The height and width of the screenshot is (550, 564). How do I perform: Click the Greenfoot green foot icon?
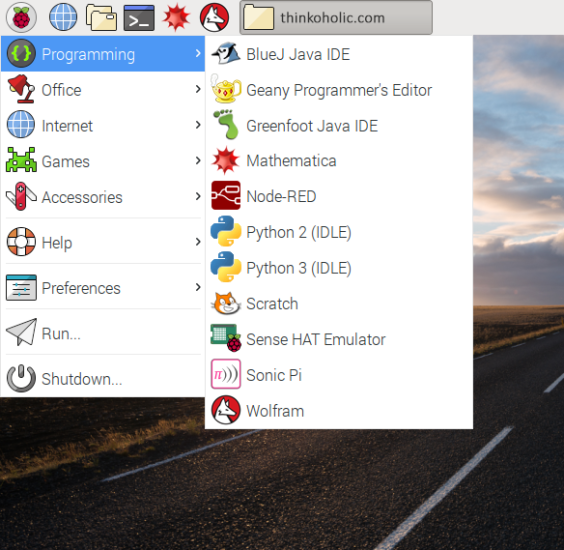(226, 124)
